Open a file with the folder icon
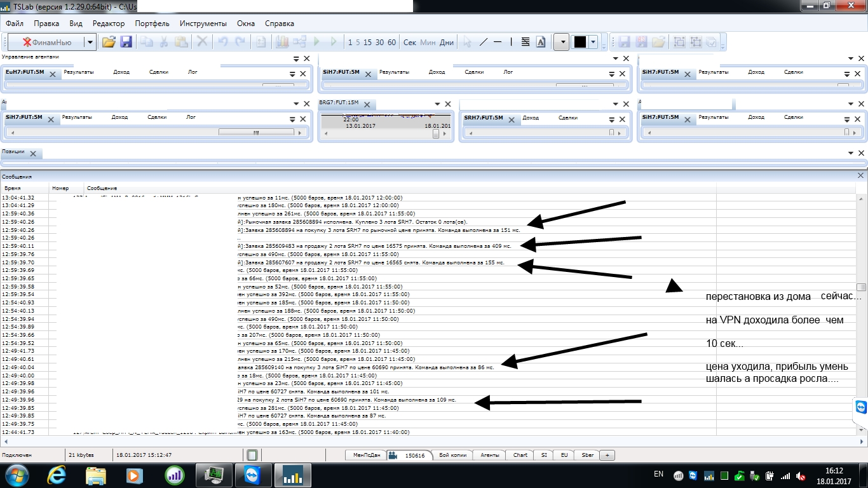 (109, 42)
